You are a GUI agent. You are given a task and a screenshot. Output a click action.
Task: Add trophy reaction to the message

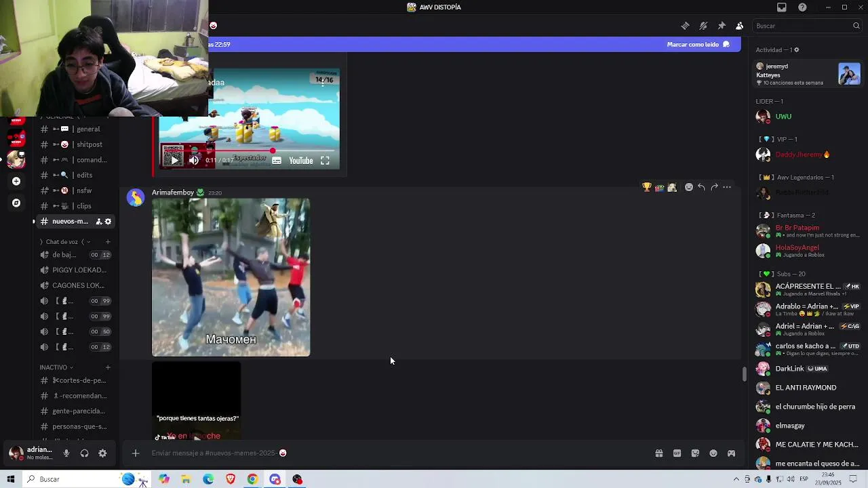647,187
